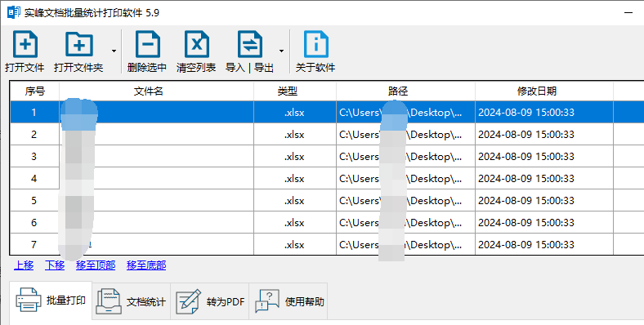Click the 打开文件夹 (open folder) icon
644x325 pixels.
(78, 44)
